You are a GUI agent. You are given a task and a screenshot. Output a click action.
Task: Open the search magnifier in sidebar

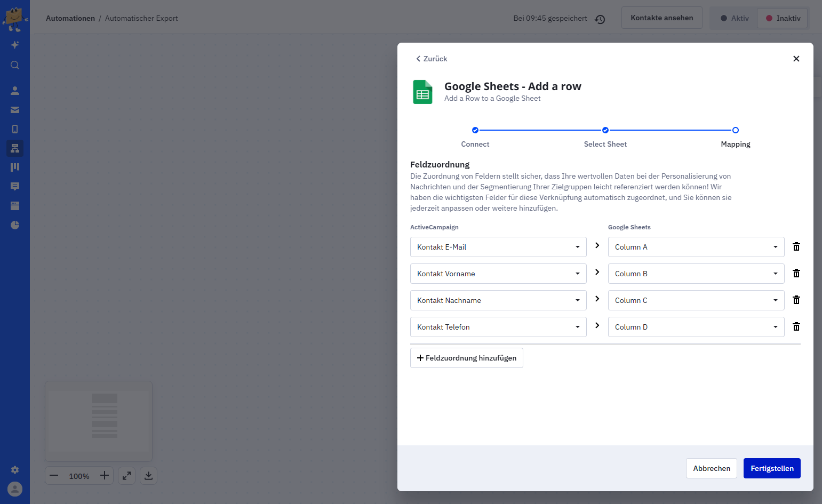[x=15, y=65]
